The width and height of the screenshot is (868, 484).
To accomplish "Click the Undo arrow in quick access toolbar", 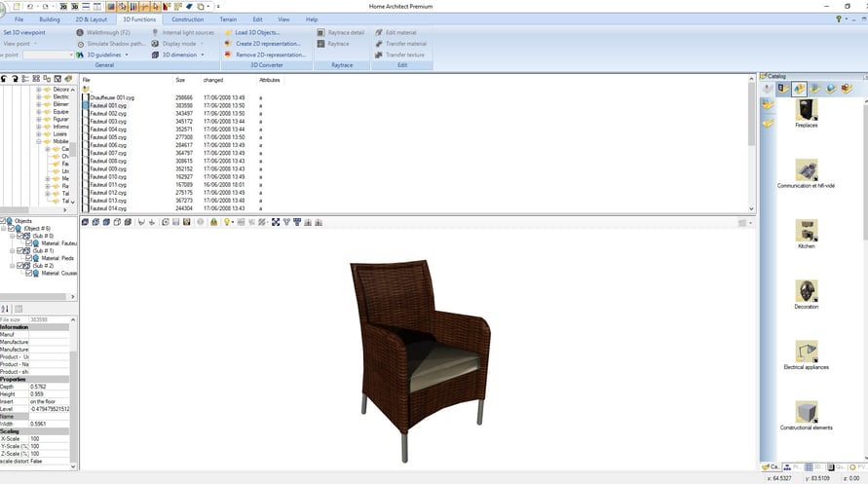I will click(x=30, y=7).
